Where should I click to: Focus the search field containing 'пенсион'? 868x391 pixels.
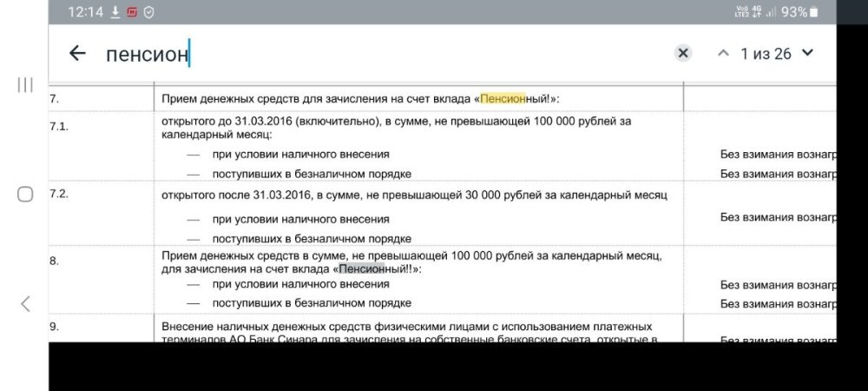(x=382, y=54)
